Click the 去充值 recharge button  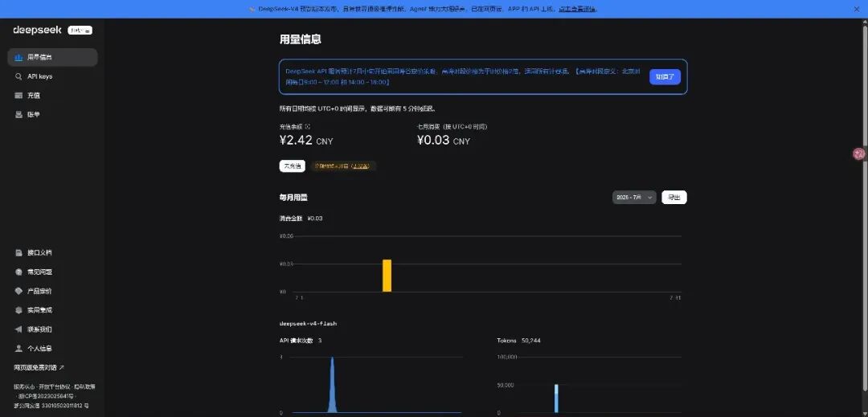[293, 166]
